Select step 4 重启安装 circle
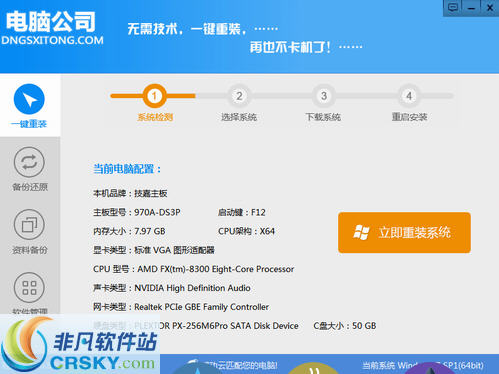This screenshot has height=374, width=499. tap(409, 96)
